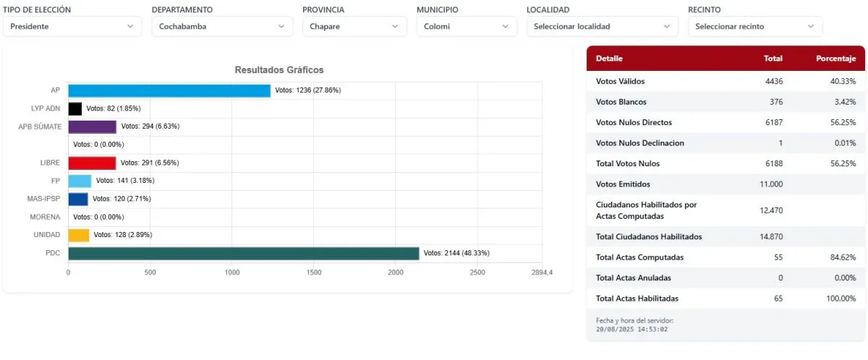Viewport: 868px width, 360px height.
Task: Change the Municipio Colomi selection
Action: coord(467,27)
